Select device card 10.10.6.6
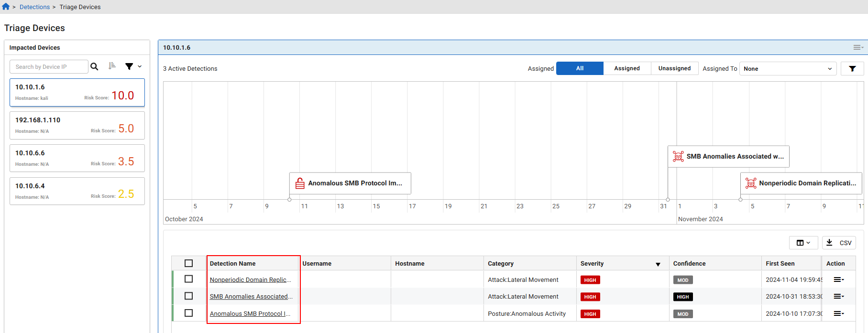868x333 pixels. [77, 158]
